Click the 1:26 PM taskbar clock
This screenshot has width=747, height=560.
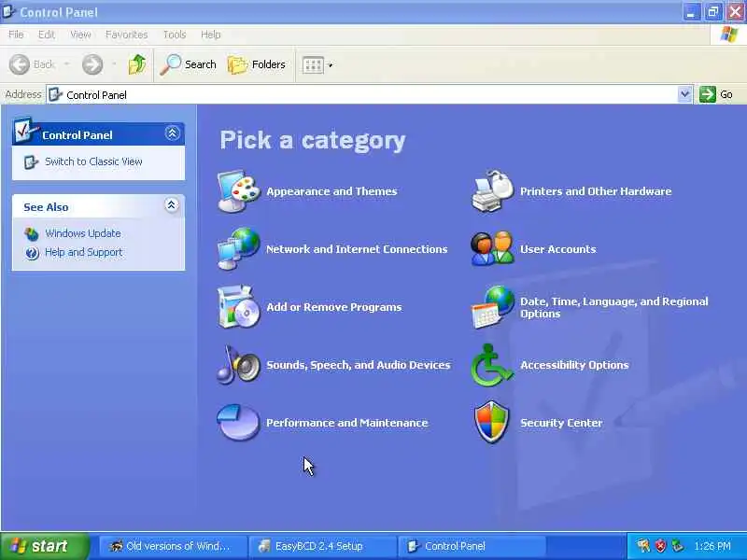coord(712,546)
